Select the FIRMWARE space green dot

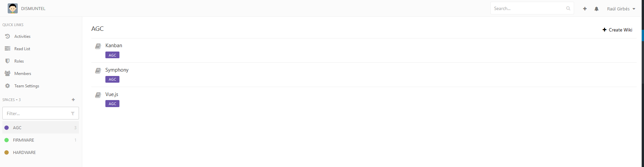pyautogui.click(x=6, y=140)
